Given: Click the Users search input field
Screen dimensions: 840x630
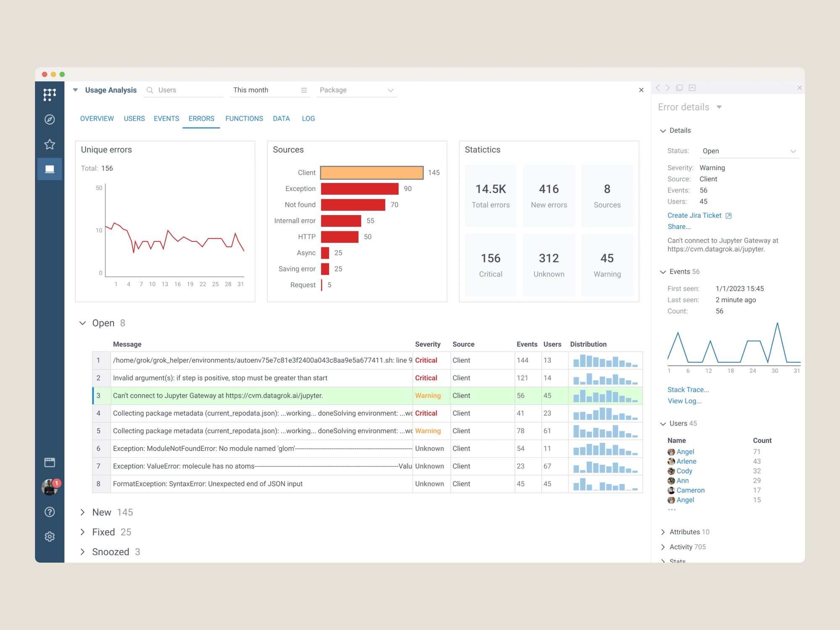Looking at the screenshot, I should click(189, 90).
